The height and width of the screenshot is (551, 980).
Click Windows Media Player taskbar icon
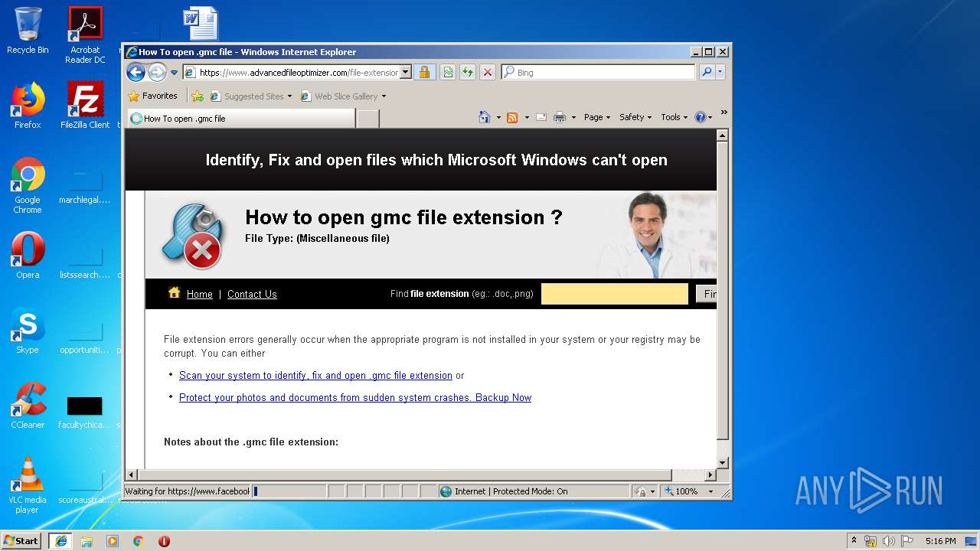pos(113,540)
